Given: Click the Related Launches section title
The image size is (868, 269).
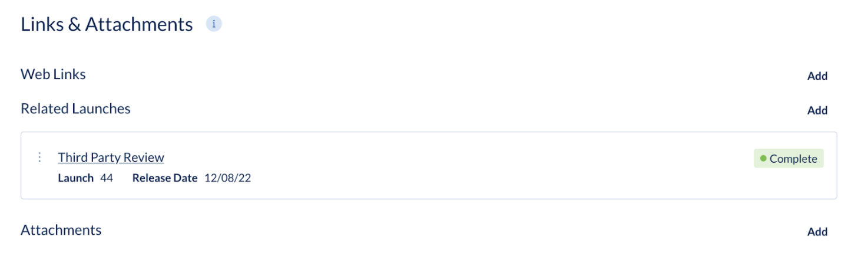Looking at the screenshot, I should point(75,109).
